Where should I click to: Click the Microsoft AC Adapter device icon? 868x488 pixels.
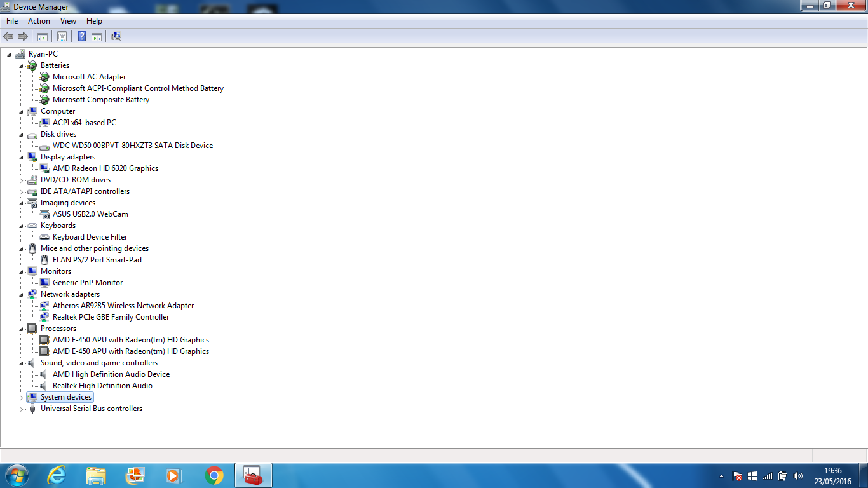point(44,77)
